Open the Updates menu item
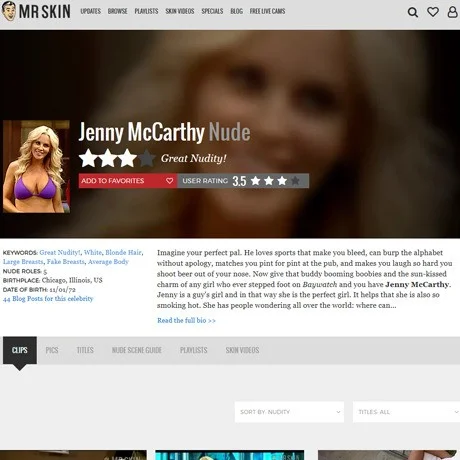The height and width of the screenshot is (460, 460). point(90,11)
